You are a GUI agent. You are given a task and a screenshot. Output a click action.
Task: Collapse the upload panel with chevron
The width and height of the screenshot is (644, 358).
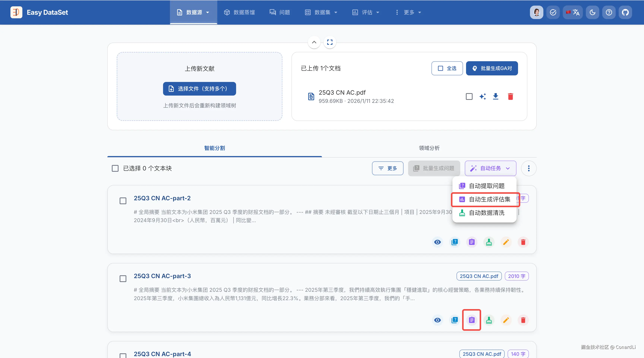(314, 42)
